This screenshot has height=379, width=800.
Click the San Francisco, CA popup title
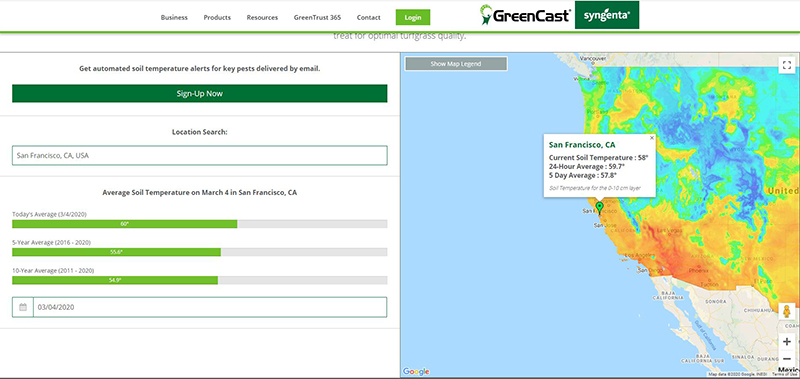(x=582, y=145)
